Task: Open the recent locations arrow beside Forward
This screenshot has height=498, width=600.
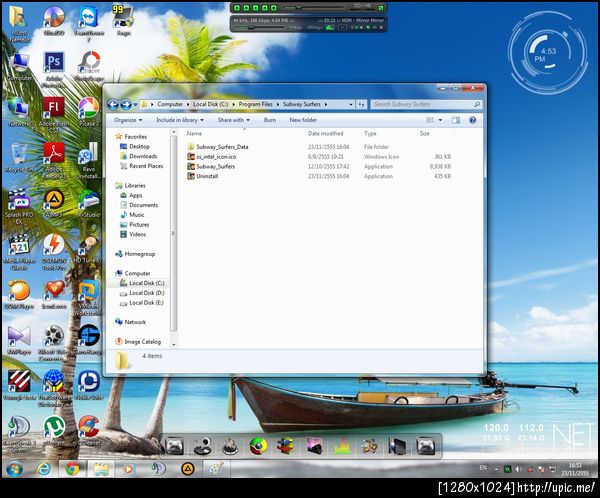Action: 135,104
